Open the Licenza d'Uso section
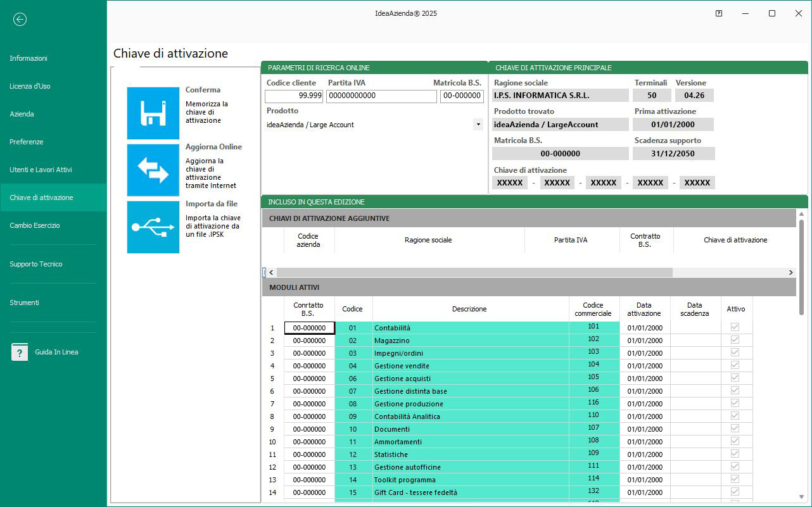 pyautogui.click(x=30, y=86)
